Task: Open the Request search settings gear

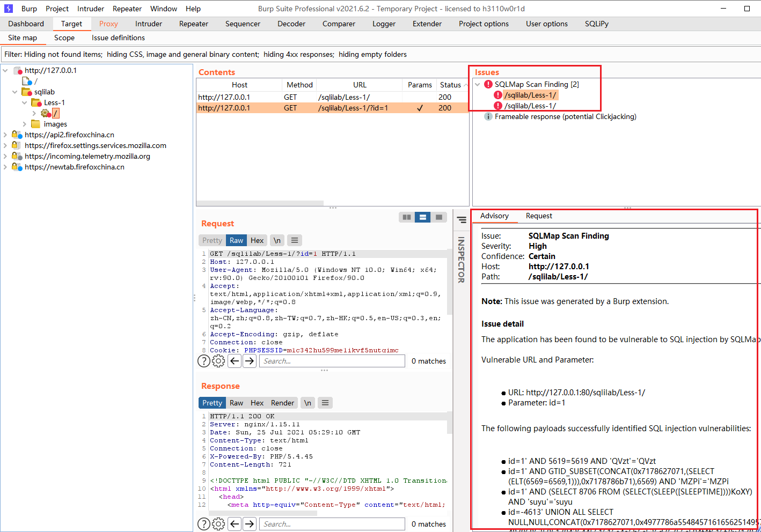Action: [x=218, y=361]
